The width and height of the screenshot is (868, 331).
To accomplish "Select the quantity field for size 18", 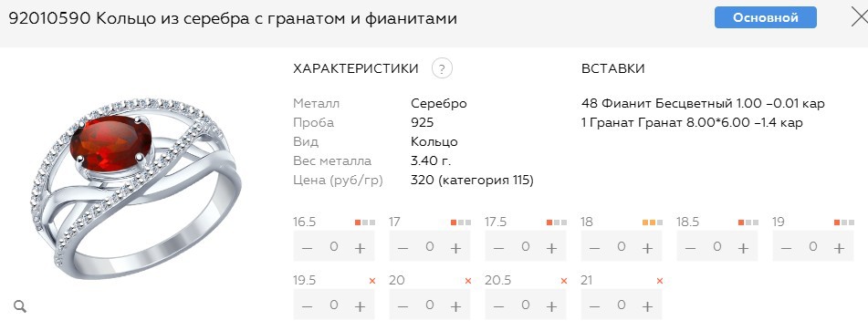I will (x=621, y=246).
